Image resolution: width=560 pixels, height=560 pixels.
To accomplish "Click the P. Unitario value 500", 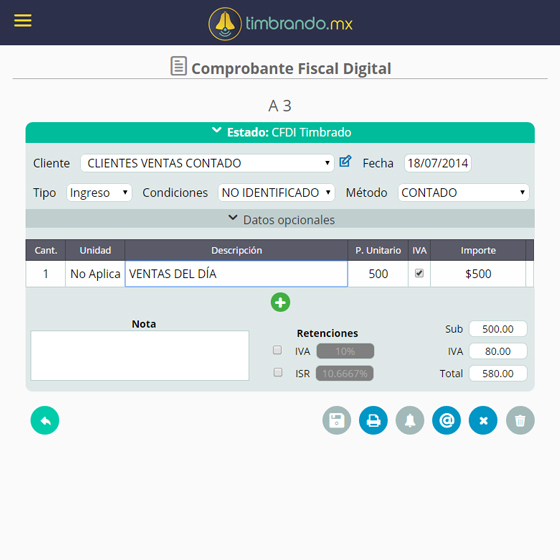I will coord(378,274).
